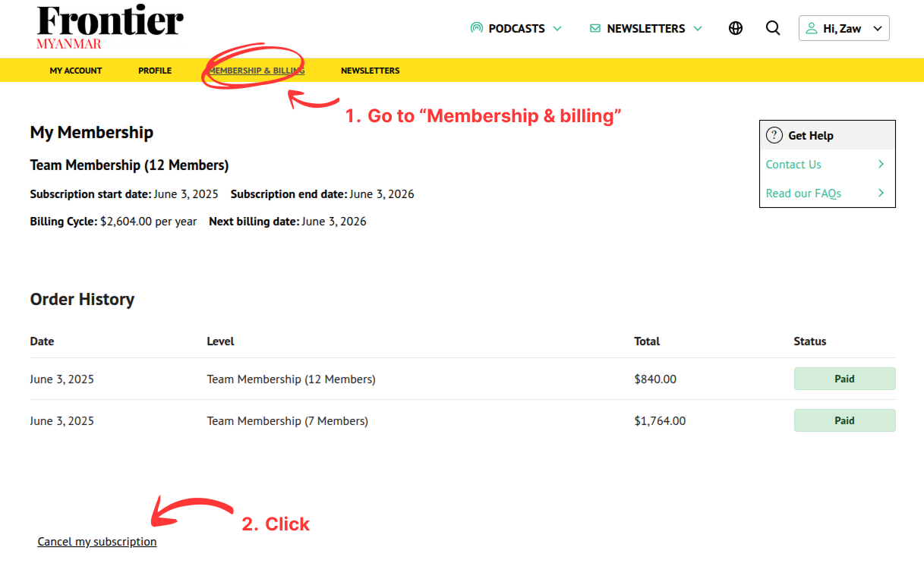The width and height of the screenshot is (924, 579).
Task: Open the Podcasts broadcast icon
Action: pyautogui.click(x=476, y=27)
